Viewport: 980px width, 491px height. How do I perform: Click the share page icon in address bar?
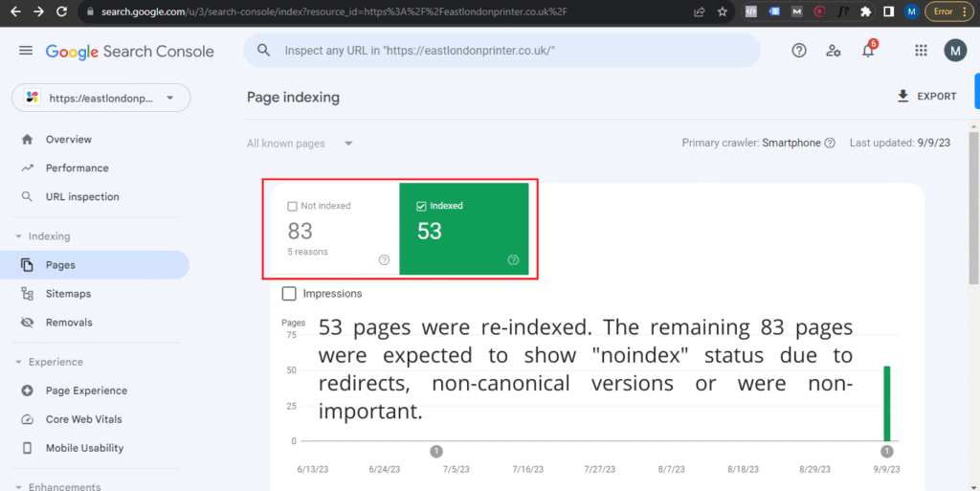700,11
